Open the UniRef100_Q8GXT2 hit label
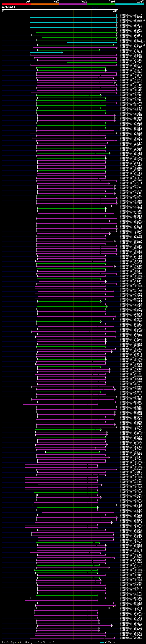Viewport: 146px width, 644px height. [x=131, y=65]
